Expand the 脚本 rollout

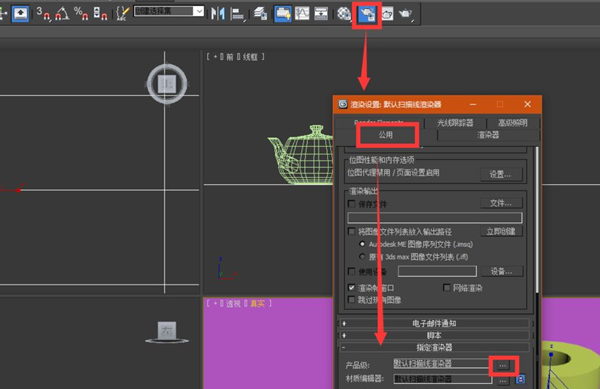click(x=435, y=335)
